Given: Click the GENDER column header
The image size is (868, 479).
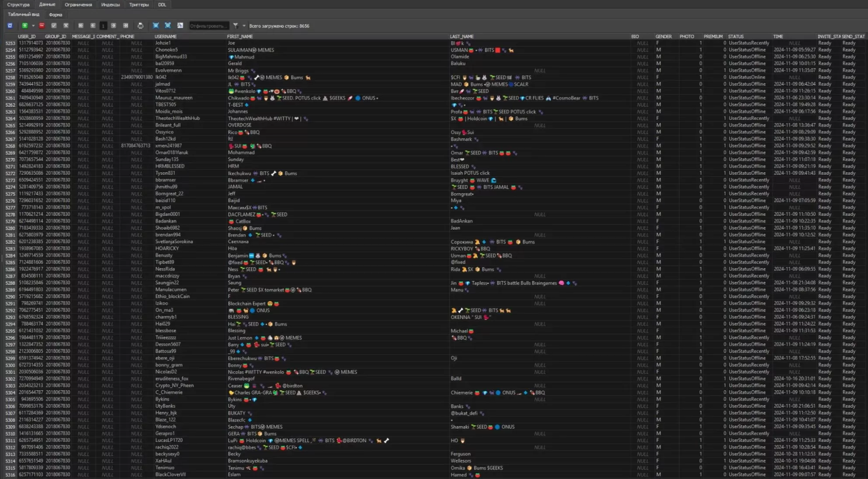Looking at the screenshot, I should click(666, 37).
